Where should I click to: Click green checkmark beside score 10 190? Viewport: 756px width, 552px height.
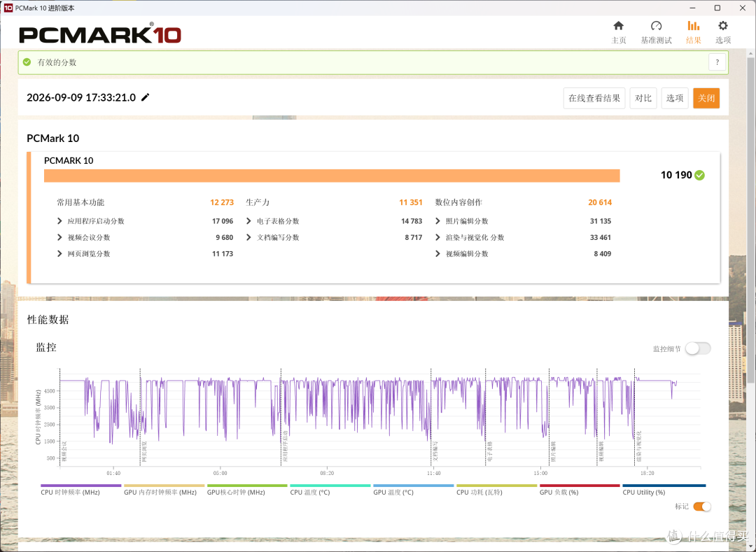click(699, 176)
